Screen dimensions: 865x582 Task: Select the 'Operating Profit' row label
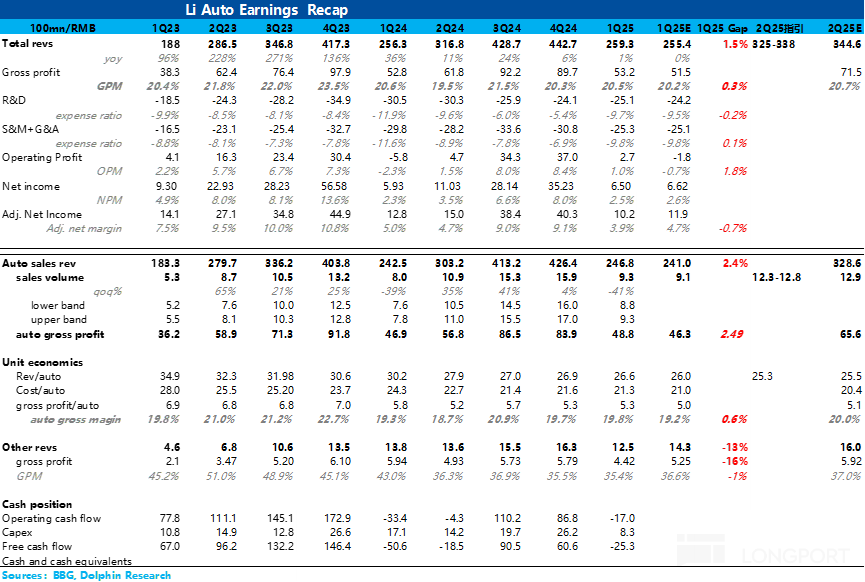coord(42,157)
